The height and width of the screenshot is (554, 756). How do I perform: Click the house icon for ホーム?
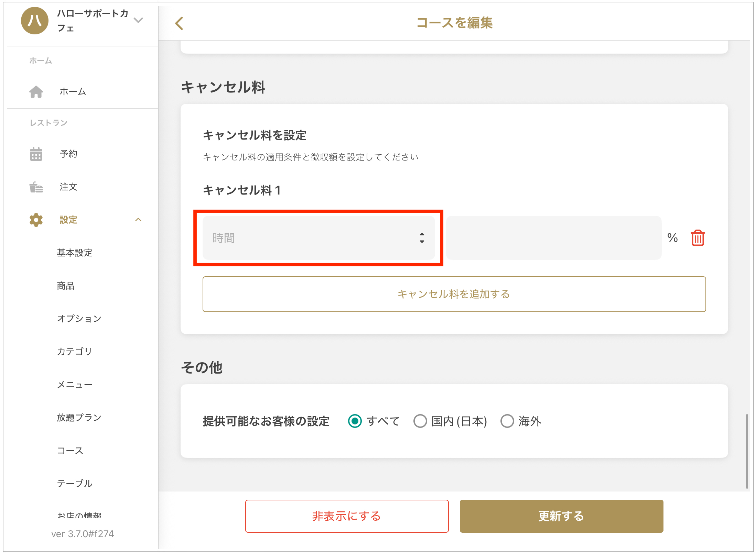(36, 92)
